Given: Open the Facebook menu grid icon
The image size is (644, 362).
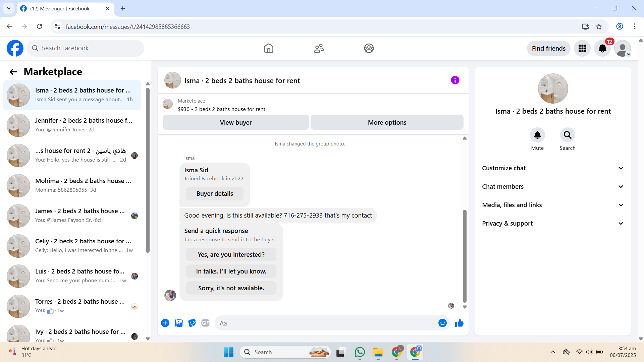Looking at the screenshot, I should pyautogui.click(x=582, y=48).
